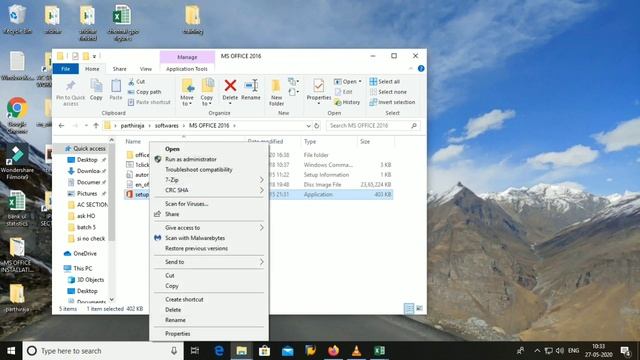Screen dimensions: 640x360
Task: Open the File tab
Action: tap(66, 69)
